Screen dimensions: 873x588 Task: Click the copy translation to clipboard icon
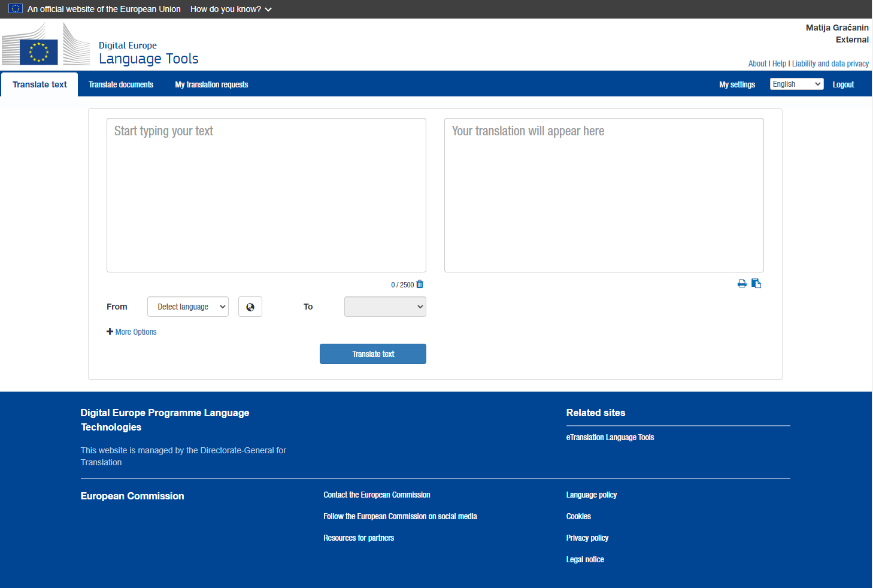pos(756,284)
